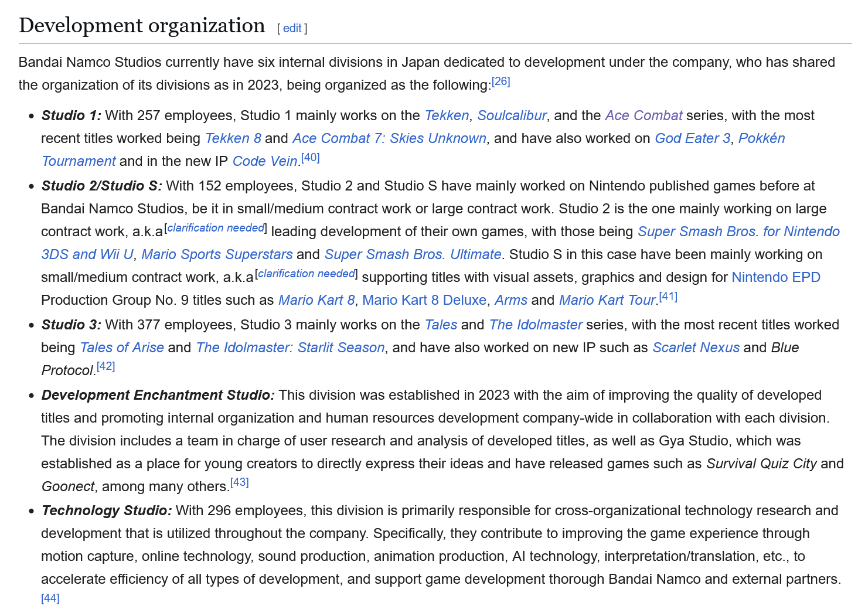Screen dimensions: 858x616
Task: Open the original Mario Kart 8 link
Action: coord(316,300)
